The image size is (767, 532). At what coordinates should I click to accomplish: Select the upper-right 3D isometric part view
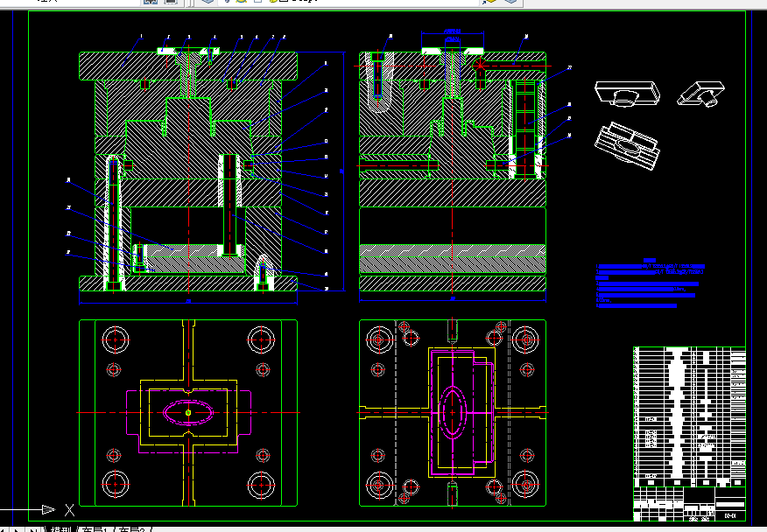click(701, 94)
